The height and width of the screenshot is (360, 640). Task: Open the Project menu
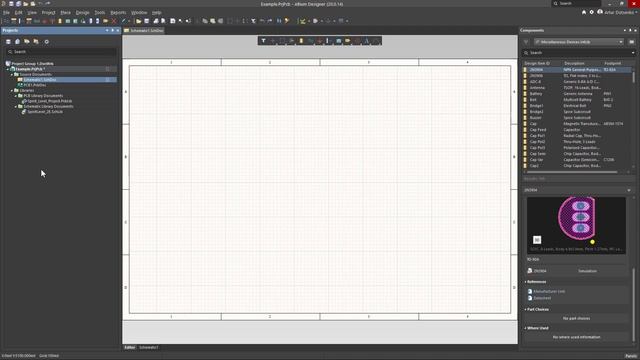48,13
